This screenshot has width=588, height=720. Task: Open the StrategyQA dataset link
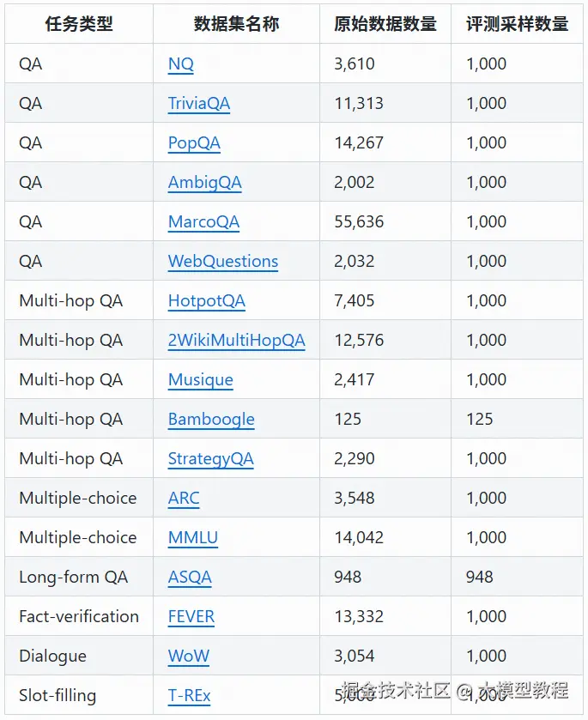click(211, 459)
